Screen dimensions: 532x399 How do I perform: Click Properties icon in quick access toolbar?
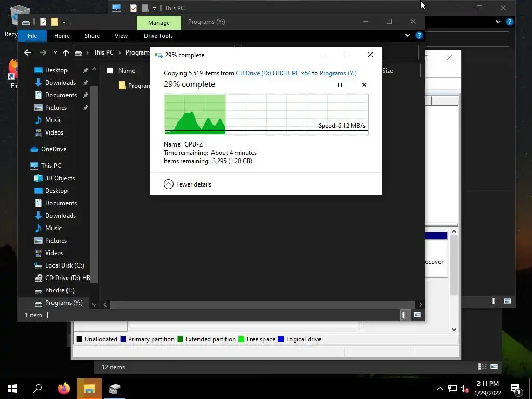(x=43, y=22)
